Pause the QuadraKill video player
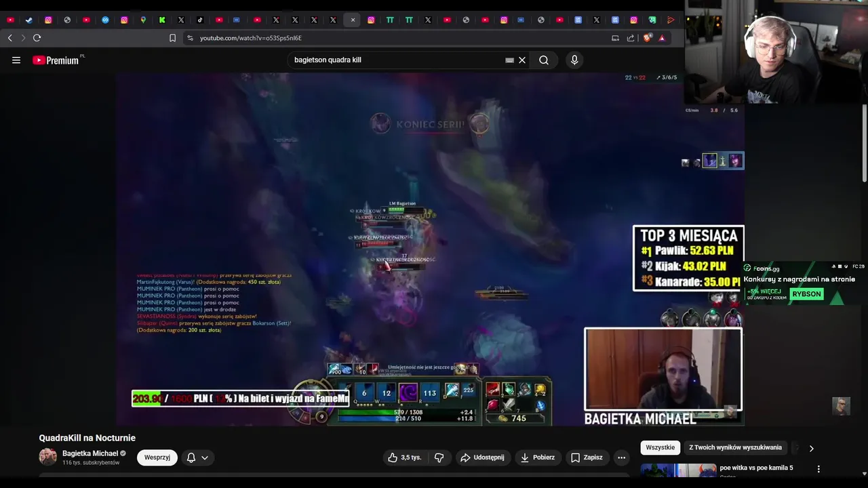The image size is (868, 488). coord(430,249)
